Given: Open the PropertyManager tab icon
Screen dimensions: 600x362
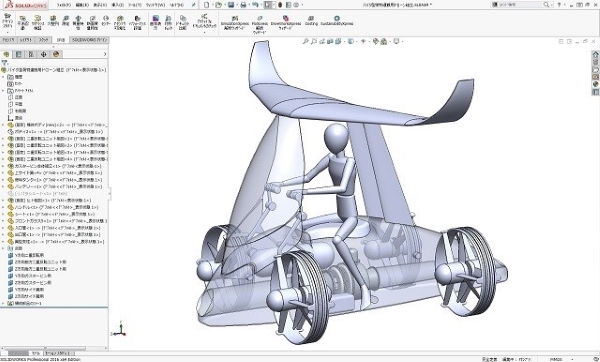Looking at the screenshot, I should [18, 54].
